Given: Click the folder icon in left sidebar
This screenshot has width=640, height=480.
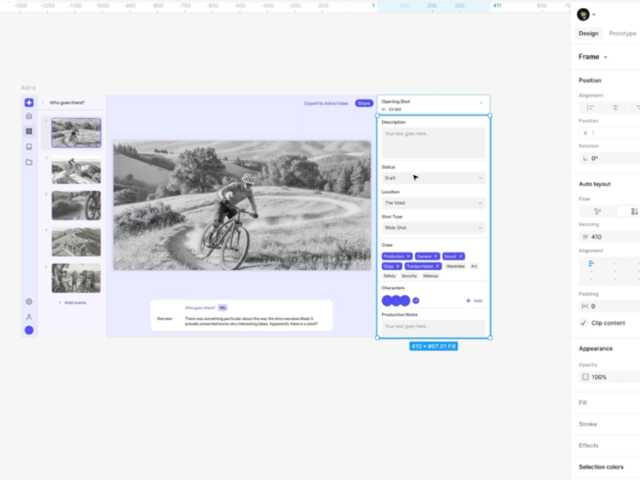Looking at the screenshot, I should coord(29,162).
